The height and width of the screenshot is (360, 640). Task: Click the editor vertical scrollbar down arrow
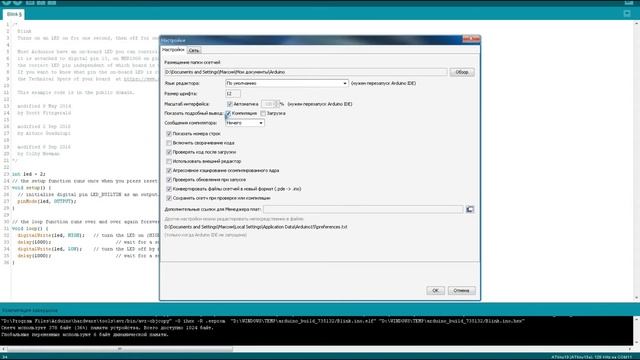click(636, 298)
